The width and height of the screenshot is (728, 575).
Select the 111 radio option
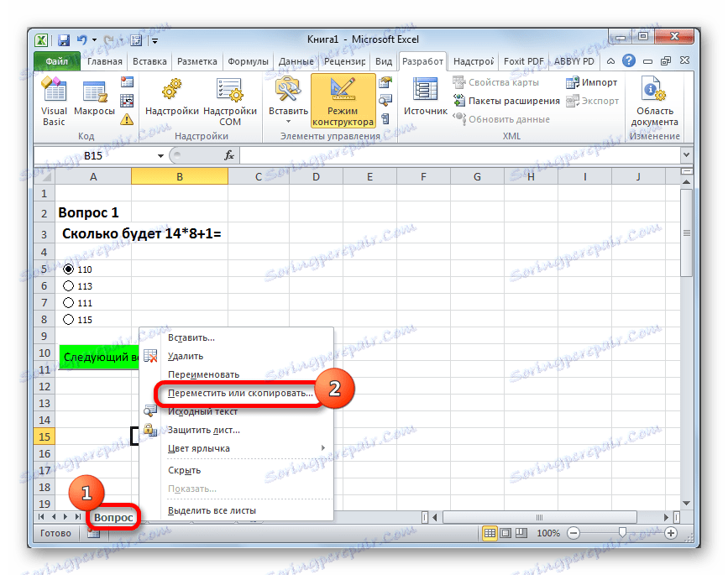pyautogui.click(x=68, y=302)
